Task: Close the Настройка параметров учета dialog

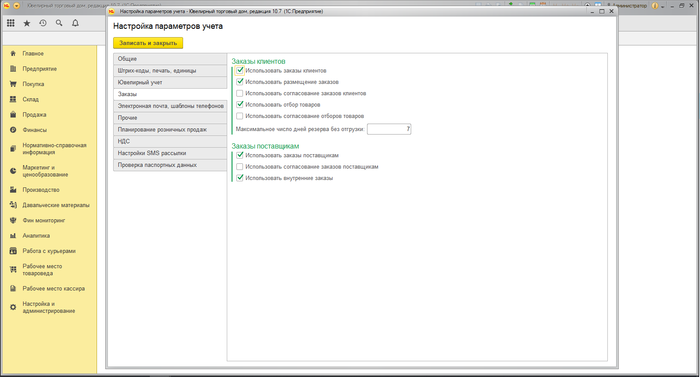Action: coord(612,11)
